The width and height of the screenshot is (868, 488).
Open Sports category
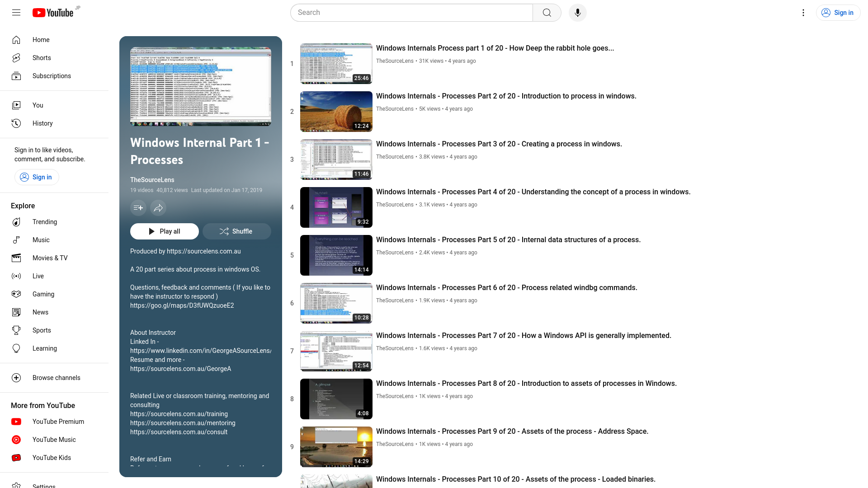54,330
